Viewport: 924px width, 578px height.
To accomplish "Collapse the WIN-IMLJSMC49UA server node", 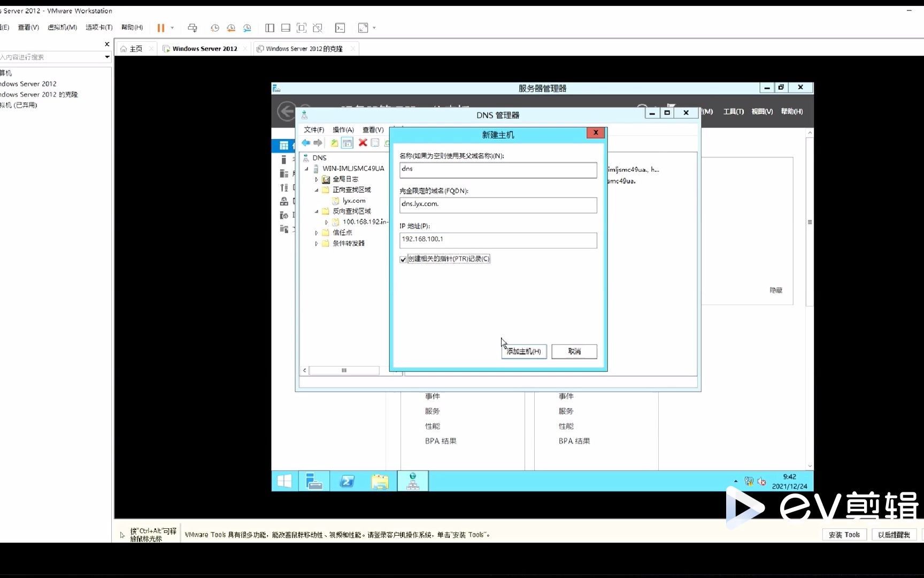I will [x=306, y=169].
